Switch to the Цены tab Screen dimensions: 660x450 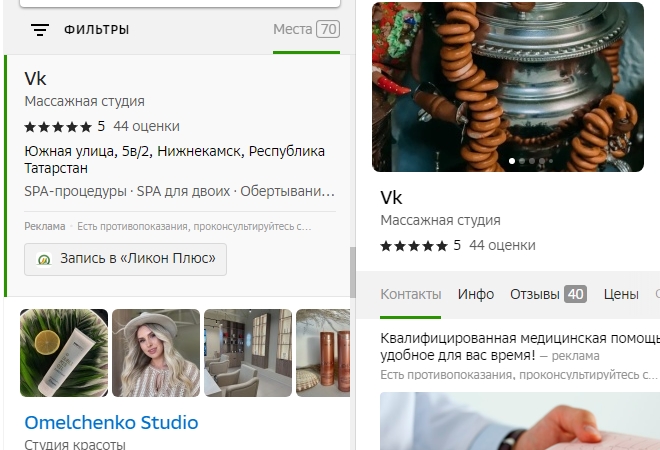click(621, 295)
